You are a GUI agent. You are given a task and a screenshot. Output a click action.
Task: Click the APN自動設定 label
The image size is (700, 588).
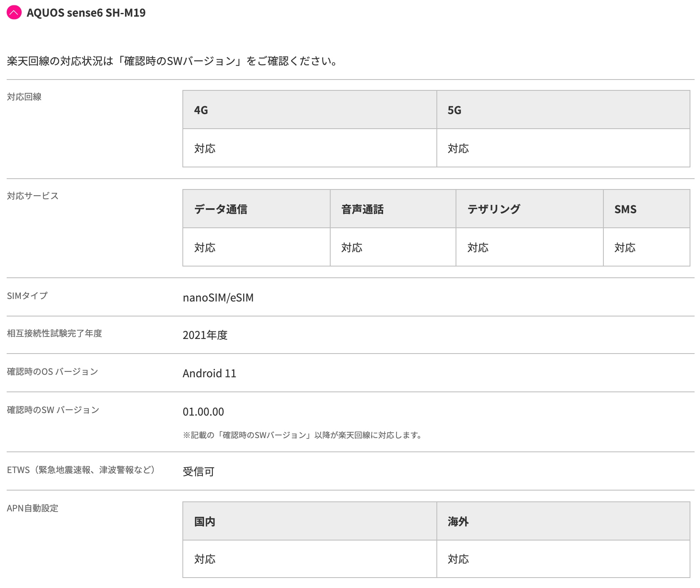pos(32,508)
